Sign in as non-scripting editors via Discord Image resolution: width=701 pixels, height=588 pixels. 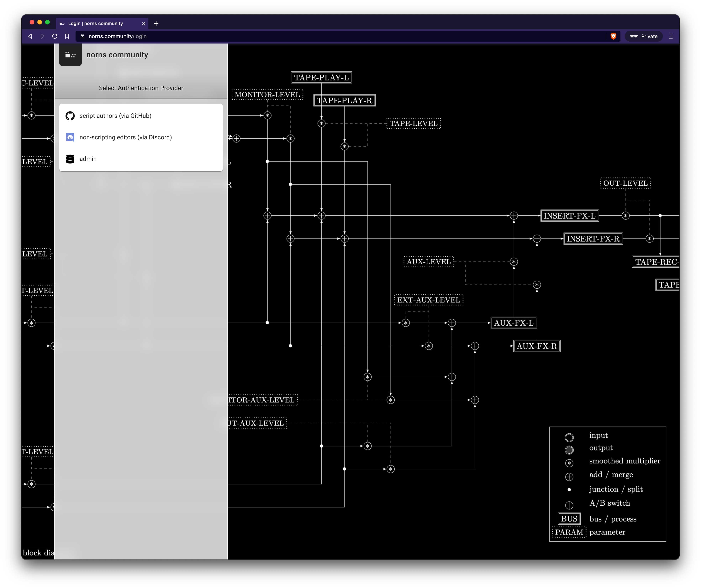coord(141,137)
